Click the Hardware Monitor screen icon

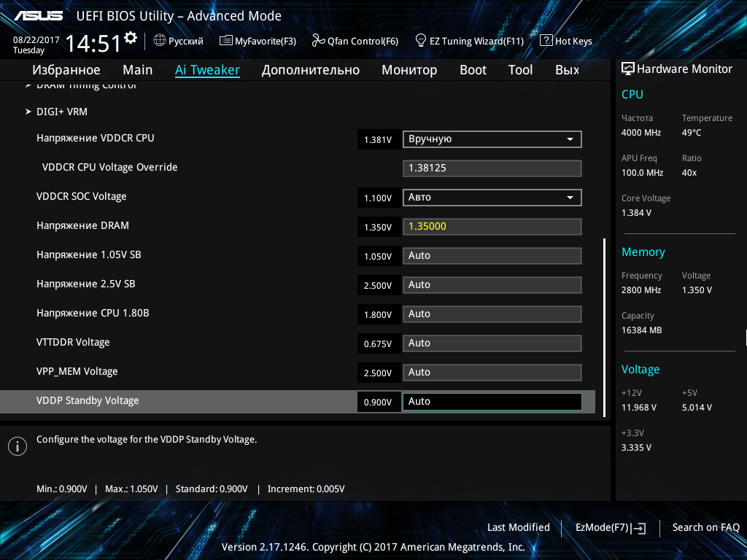click(628, 69)
